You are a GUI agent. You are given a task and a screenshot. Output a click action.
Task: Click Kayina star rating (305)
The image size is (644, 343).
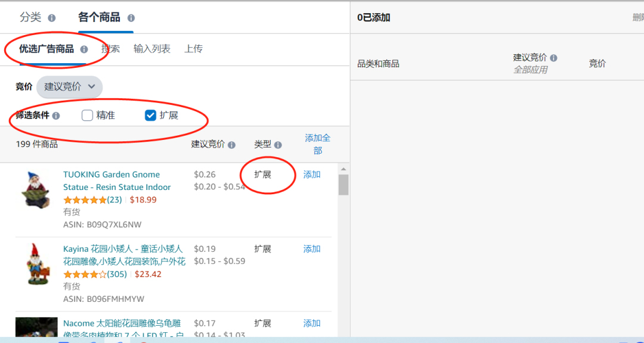click(95, 274)
